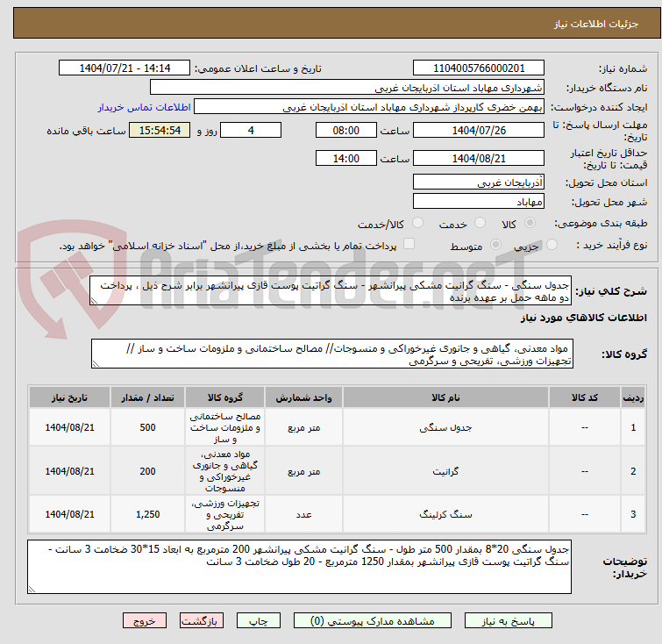Click the 14:00 validity time field
The width and height of the screenshot is (662, 644).
346,158
